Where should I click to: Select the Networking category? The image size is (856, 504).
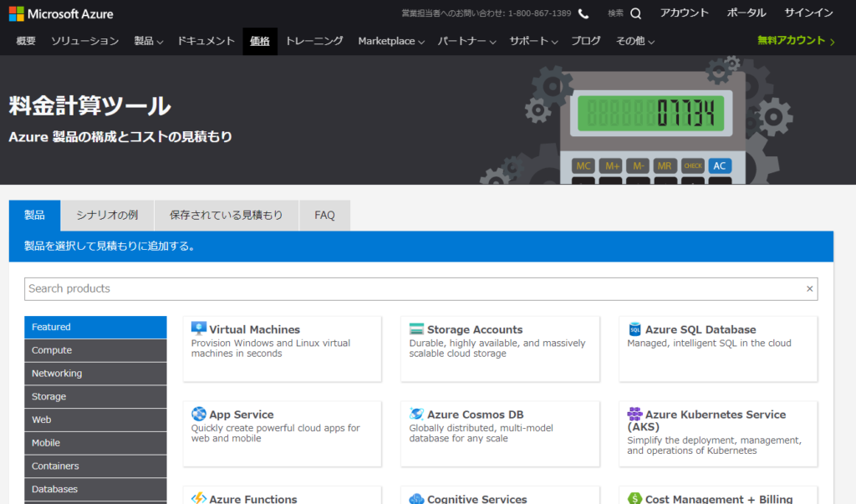tap(95, 374)
